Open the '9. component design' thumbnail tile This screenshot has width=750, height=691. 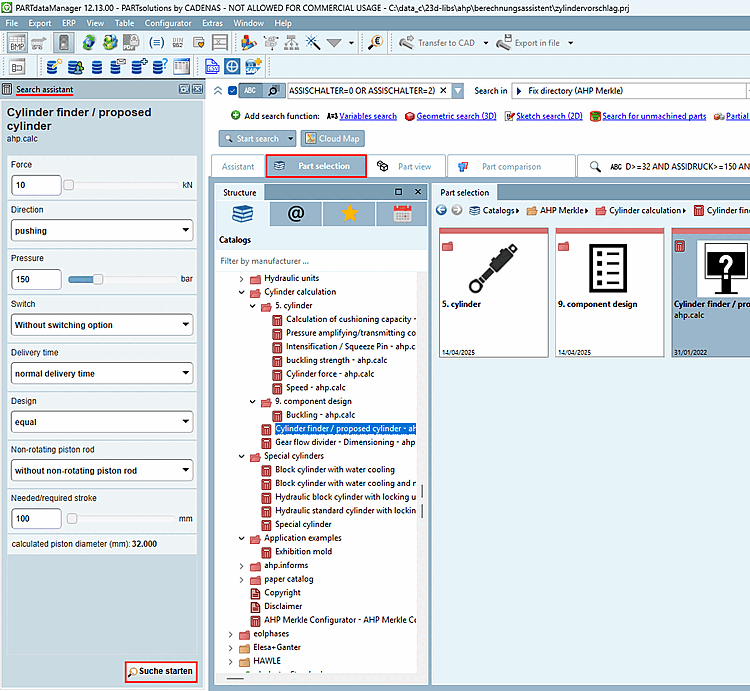point(609,293)
